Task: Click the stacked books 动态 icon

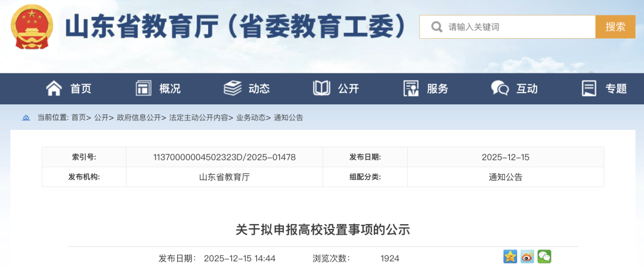Action: point(233,88)
